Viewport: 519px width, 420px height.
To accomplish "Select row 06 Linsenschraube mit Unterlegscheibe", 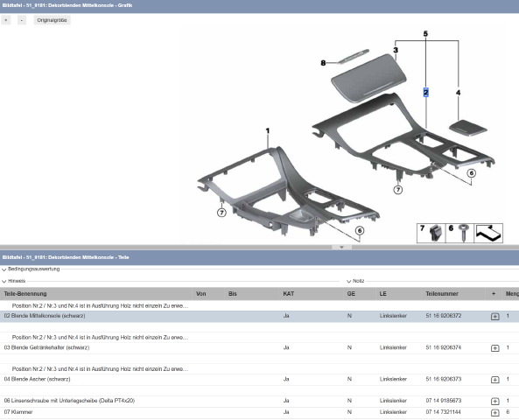I will 259,401.
